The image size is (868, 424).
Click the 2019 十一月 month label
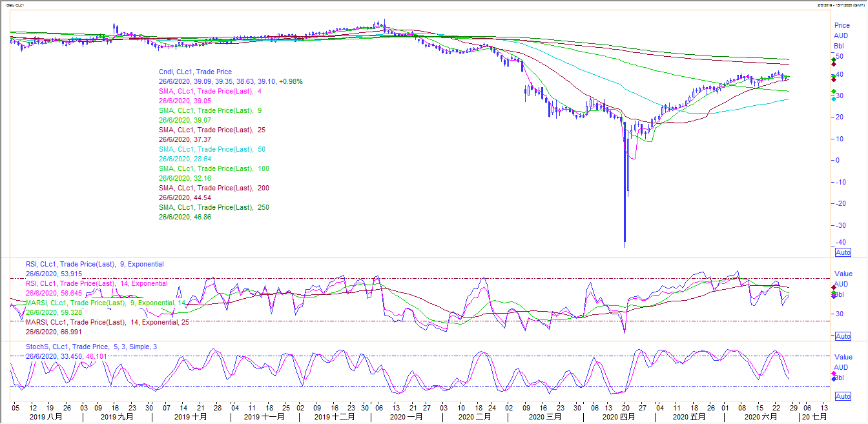point(264,418)
